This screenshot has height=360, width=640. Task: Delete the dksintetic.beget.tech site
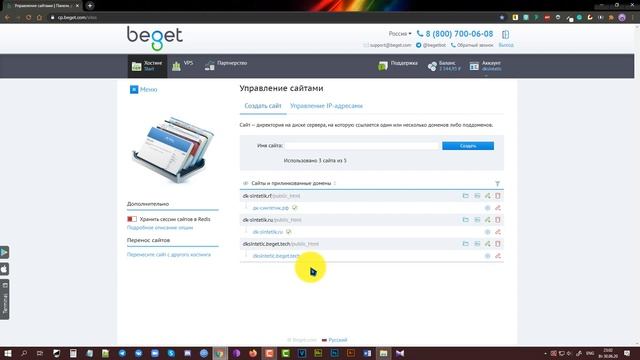(x=498, y=244)
